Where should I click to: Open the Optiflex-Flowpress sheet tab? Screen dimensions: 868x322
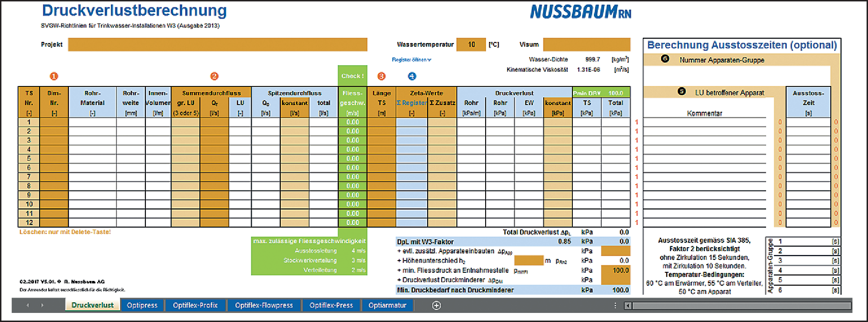click(264, 305)
